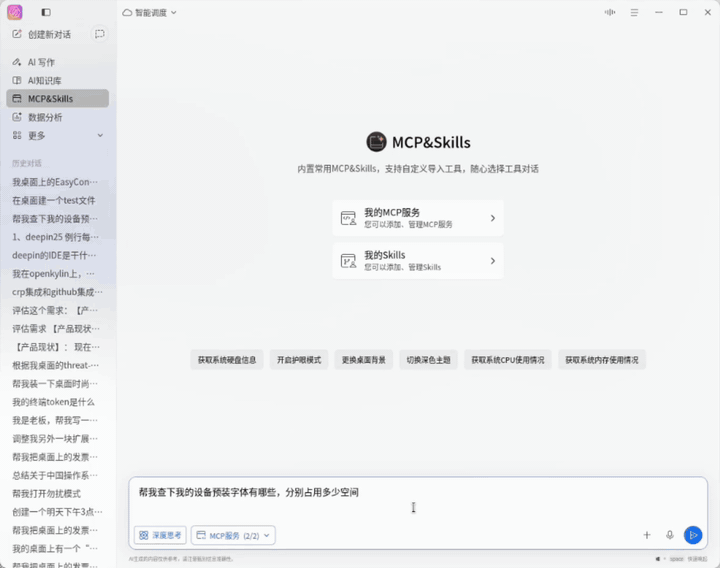Click the voice waveform icon in title bar
Screen dimensions: 720x568
(x=610, y=12)
